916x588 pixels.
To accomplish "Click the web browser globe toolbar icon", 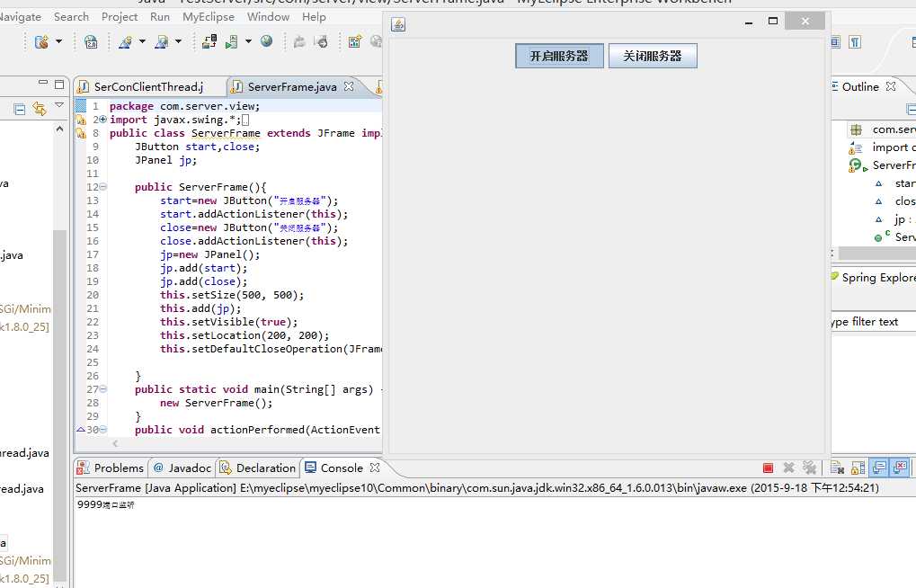I will (266, 41).
